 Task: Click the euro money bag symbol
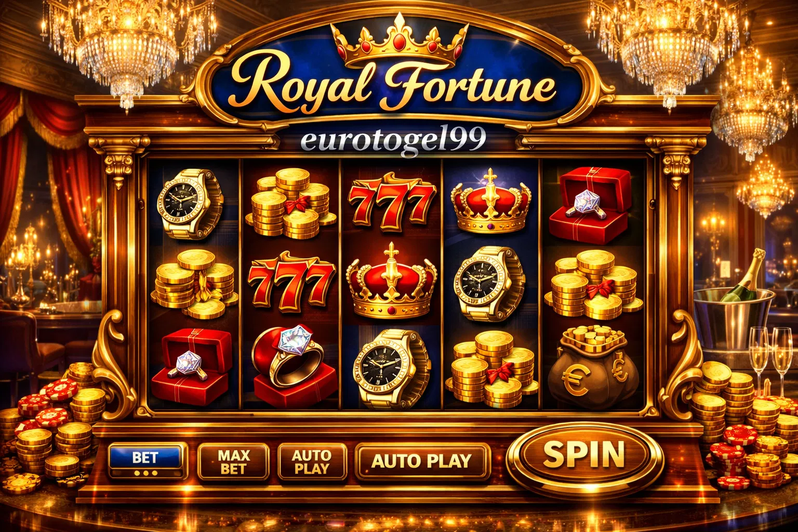[x=593, y=366]
